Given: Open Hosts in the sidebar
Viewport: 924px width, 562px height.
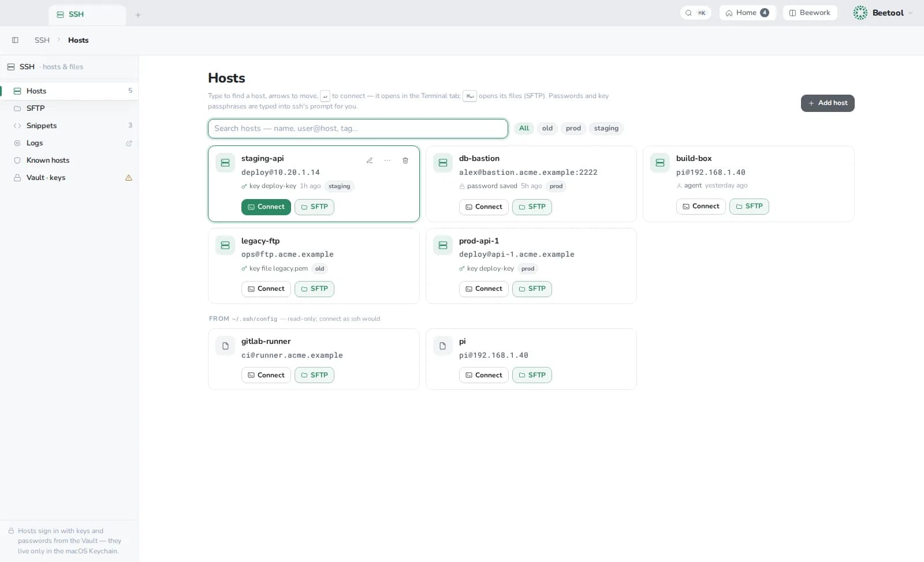Looking at the screenshot, I should 69,91.
